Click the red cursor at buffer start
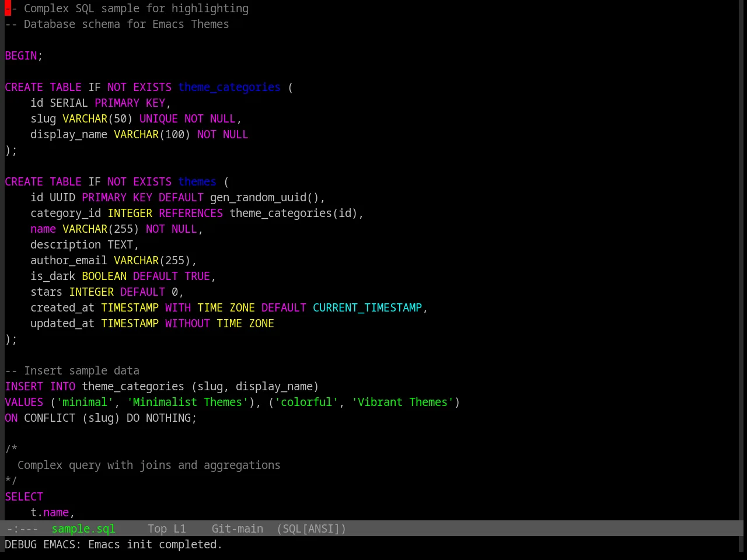 [x=8, y=8]
